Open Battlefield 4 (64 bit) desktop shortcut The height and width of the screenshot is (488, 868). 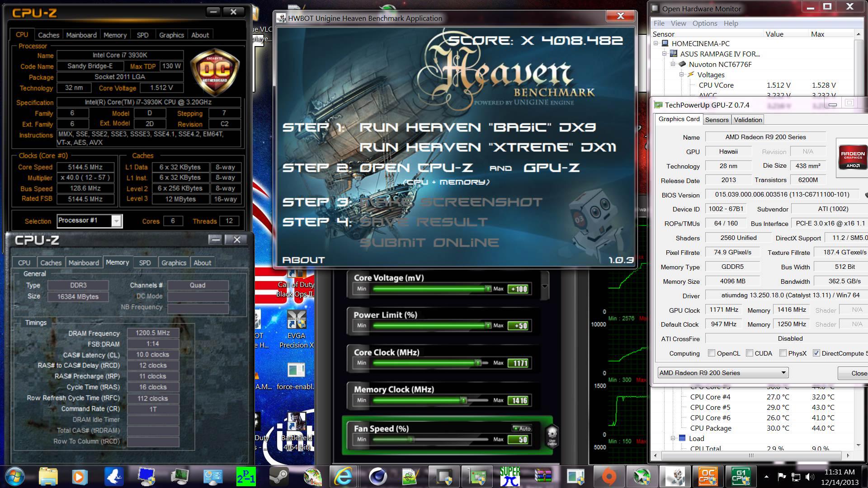pos(297,432)
